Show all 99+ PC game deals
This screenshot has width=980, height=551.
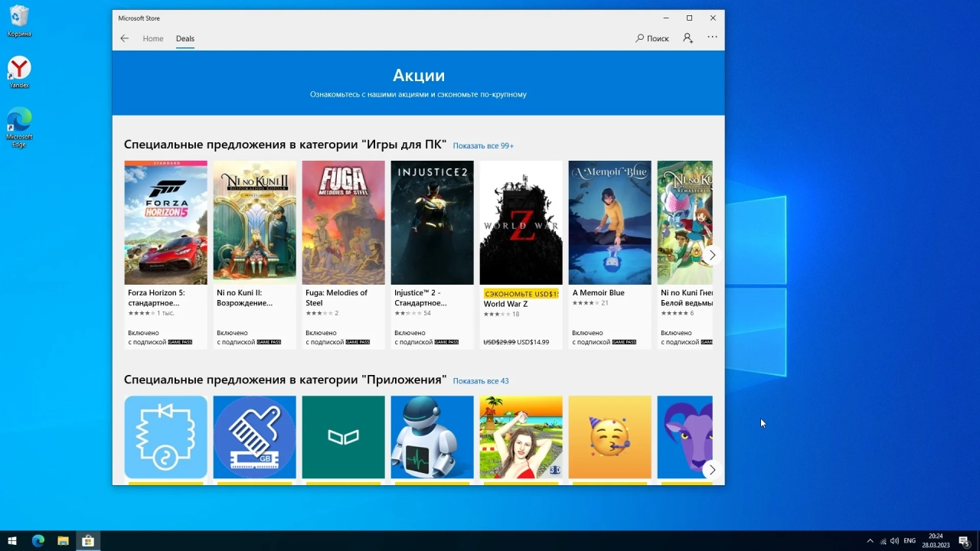pyautogui.click(x=483, y=145)
